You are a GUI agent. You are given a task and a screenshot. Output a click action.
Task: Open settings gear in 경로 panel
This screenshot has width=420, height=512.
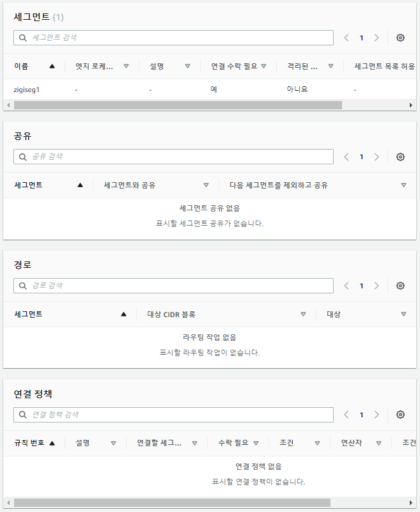coord(400,286)
